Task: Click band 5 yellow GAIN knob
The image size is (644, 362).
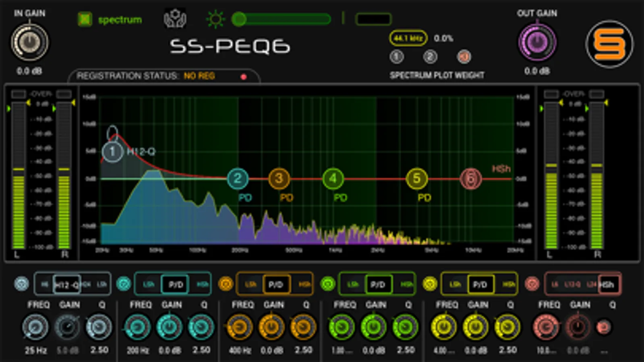Action: (x=476, y=327)
